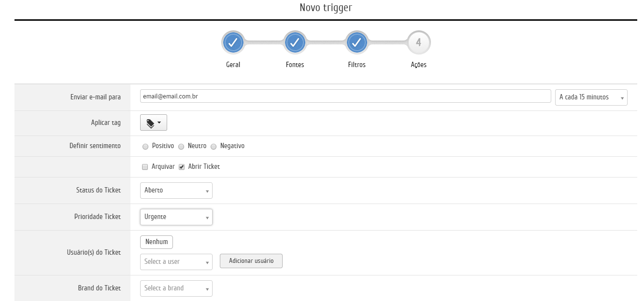Open the 'A cada 15 minutos' frequency dropdown
Image resolution: width=644 pixels, height=301 pixels.
click(591, 97)
